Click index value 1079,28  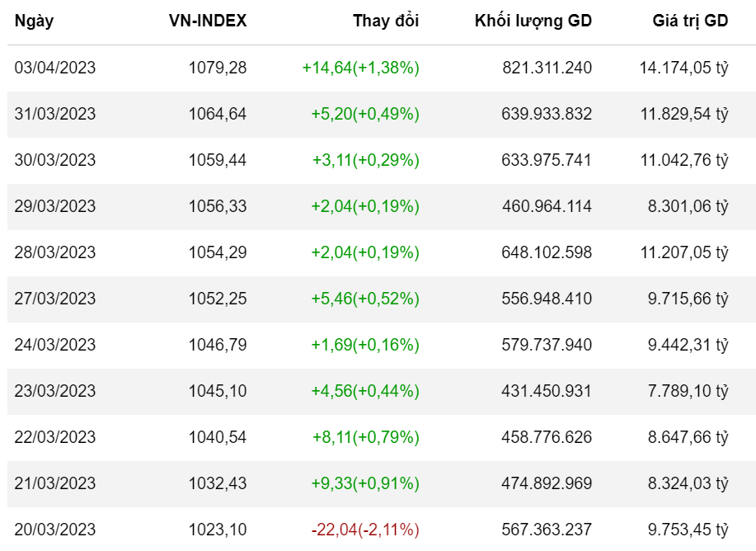[218, 68]
